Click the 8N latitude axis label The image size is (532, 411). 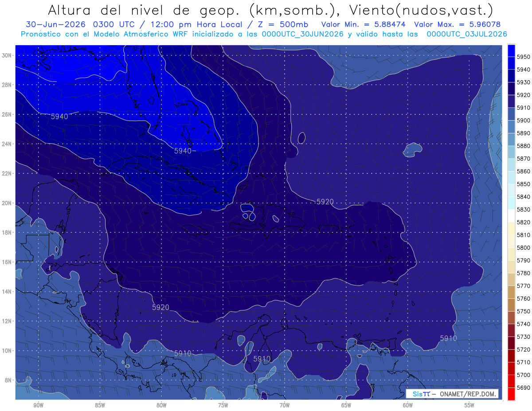(x=8, y=380)
